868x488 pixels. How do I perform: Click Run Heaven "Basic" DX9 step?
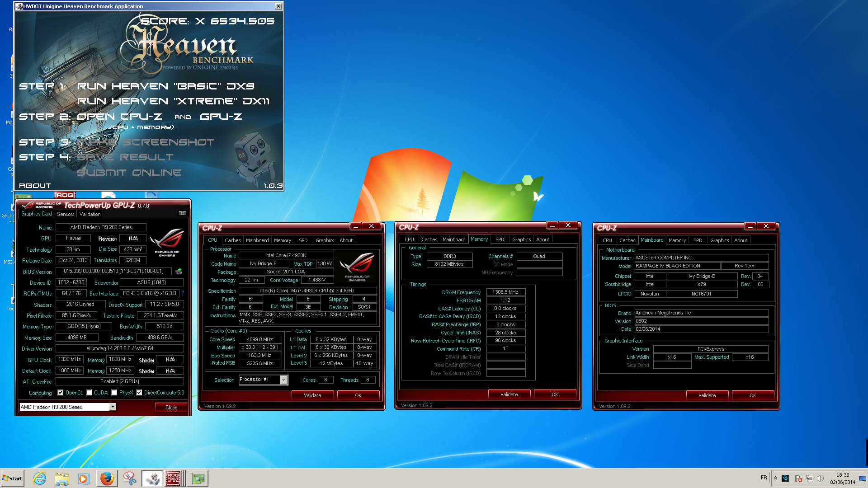point(165,86)
